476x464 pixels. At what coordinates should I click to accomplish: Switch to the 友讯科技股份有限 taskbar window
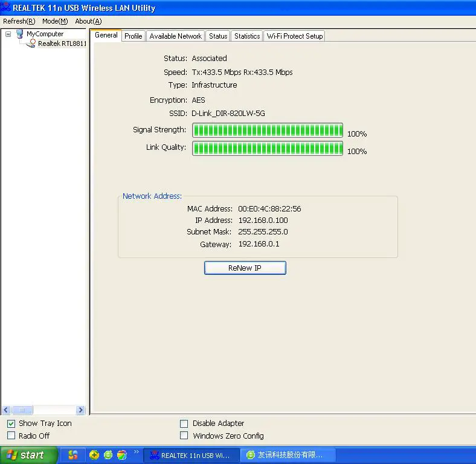pos(288,455)
